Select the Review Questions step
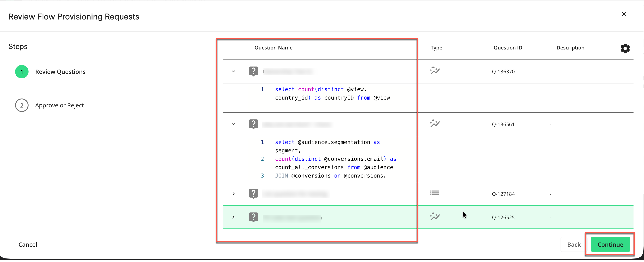 click(x=60, y=72)
